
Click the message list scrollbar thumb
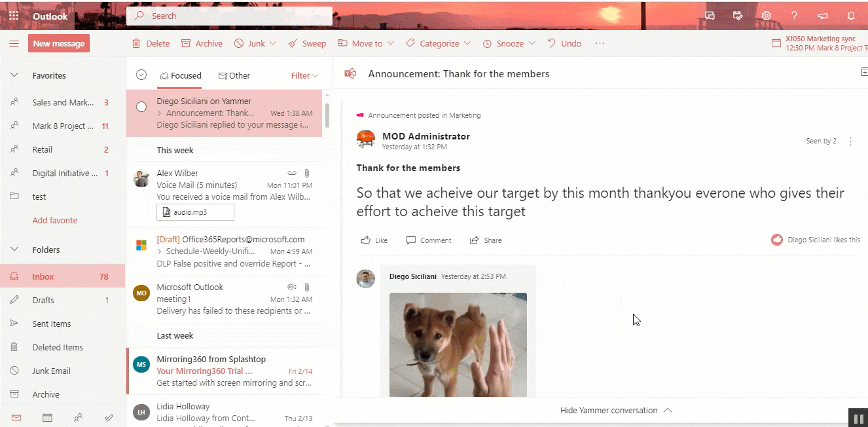[327, 115]
